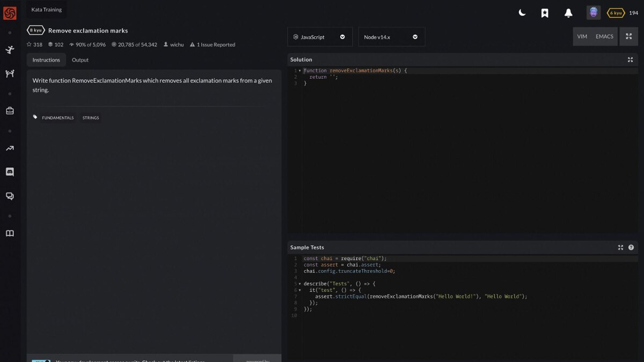View the leaderboard chart icon in sidebar
Screen dimensions: 644x362
point(10,148)
